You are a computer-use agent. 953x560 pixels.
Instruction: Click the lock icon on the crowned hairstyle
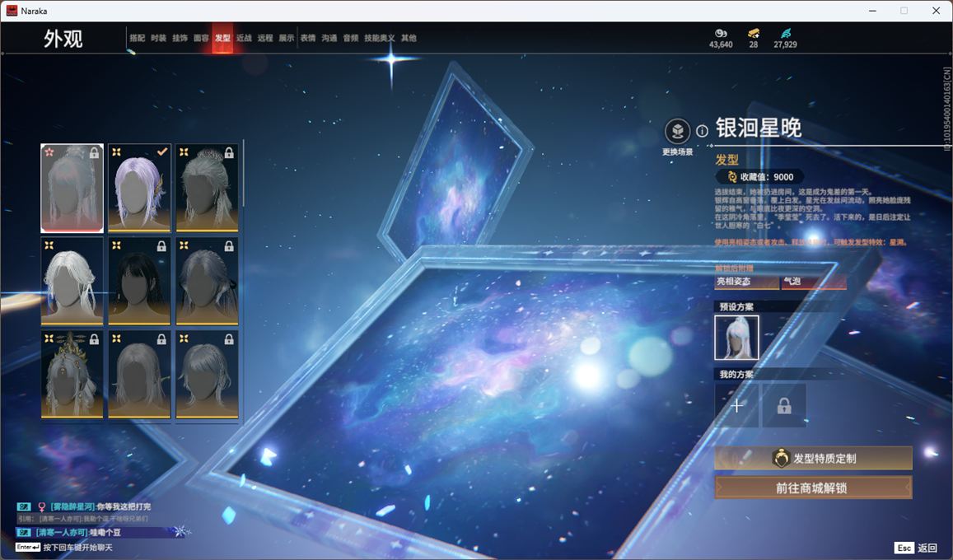(94, 339)
